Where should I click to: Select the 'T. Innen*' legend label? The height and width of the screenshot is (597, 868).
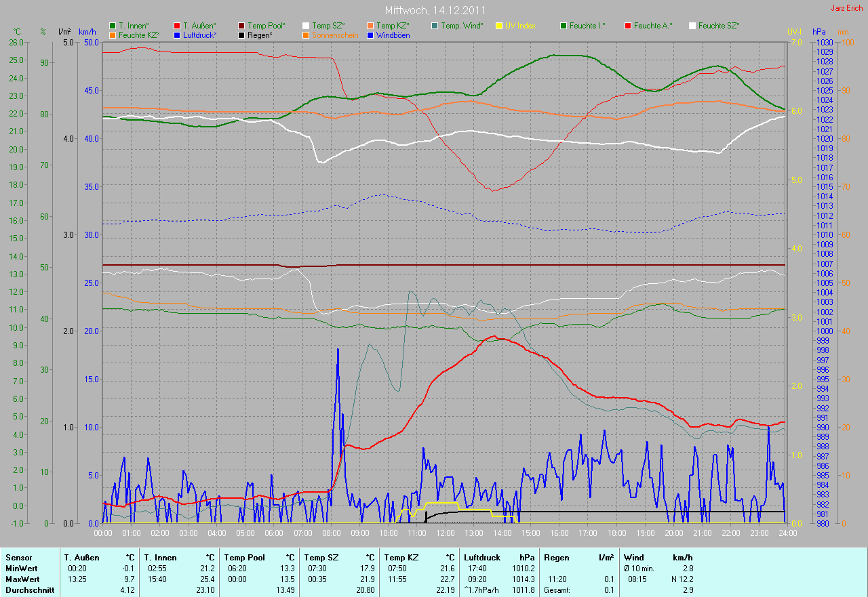pos(134,26)
